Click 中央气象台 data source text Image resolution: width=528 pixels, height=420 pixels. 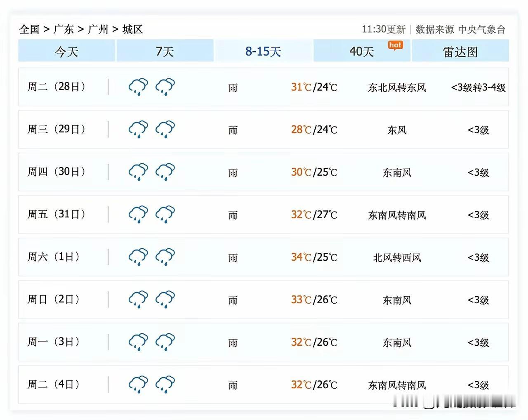click(482, 29)
